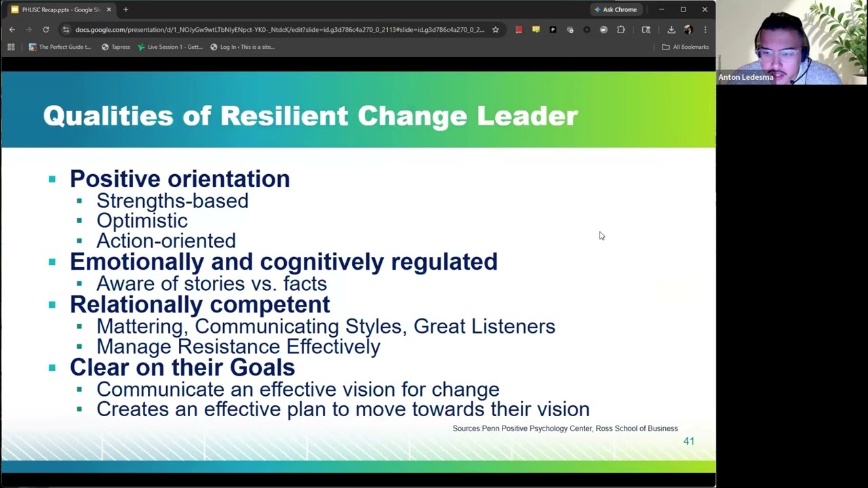Open the Chrome profile avatar
This screenshot has height=488, width=868.
point(688,30)
